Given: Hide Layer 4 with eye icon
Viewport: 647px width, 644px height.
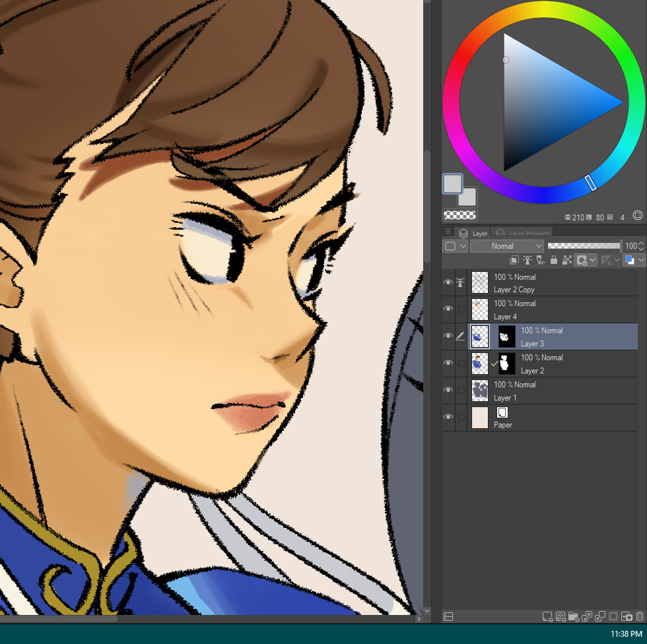Looking at the screenshot, I should click(448, 309).
